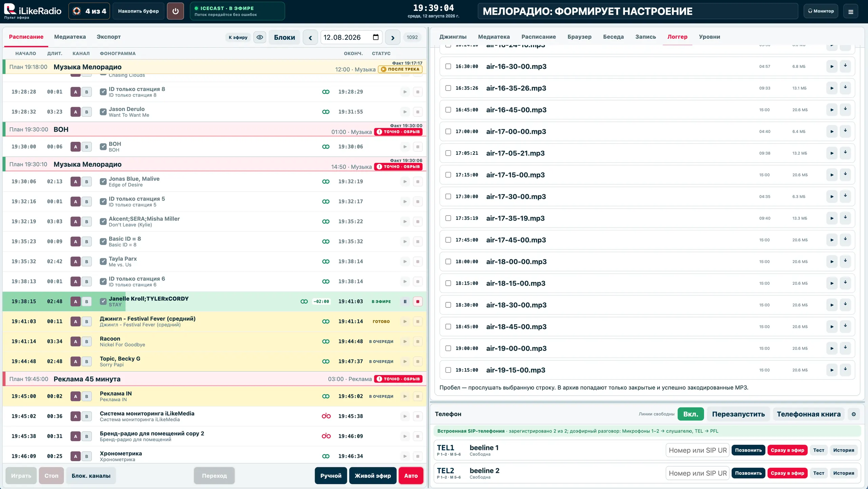Pause the on-air Janelle Kroll track
This screenshot has width=868, height=489.
pos(405,301)
